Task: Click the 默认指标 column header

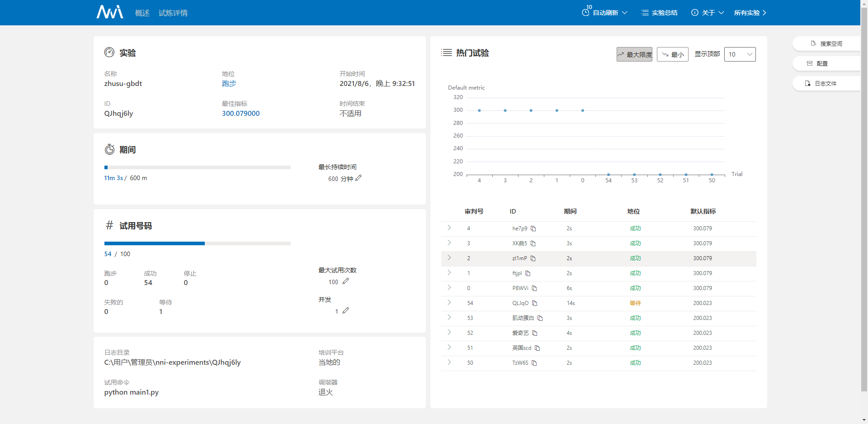Action: click(703, 211)
